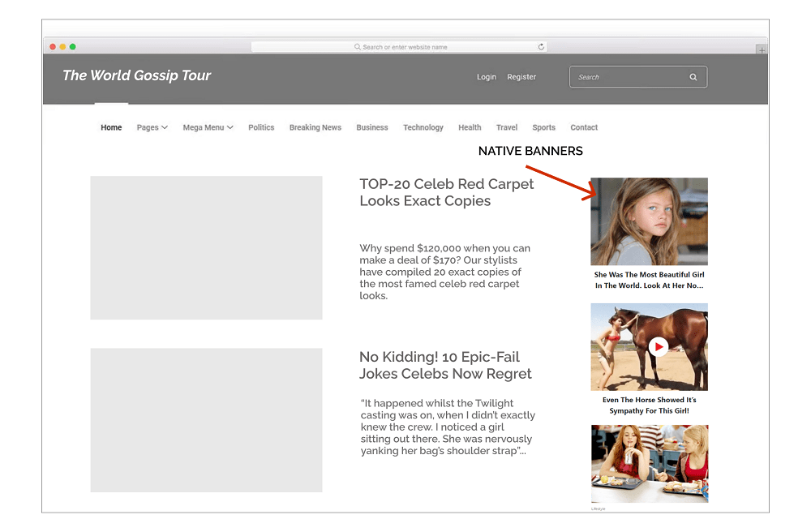
Task: Expand the plus control at top-right of window
Action: coord(762,49)
